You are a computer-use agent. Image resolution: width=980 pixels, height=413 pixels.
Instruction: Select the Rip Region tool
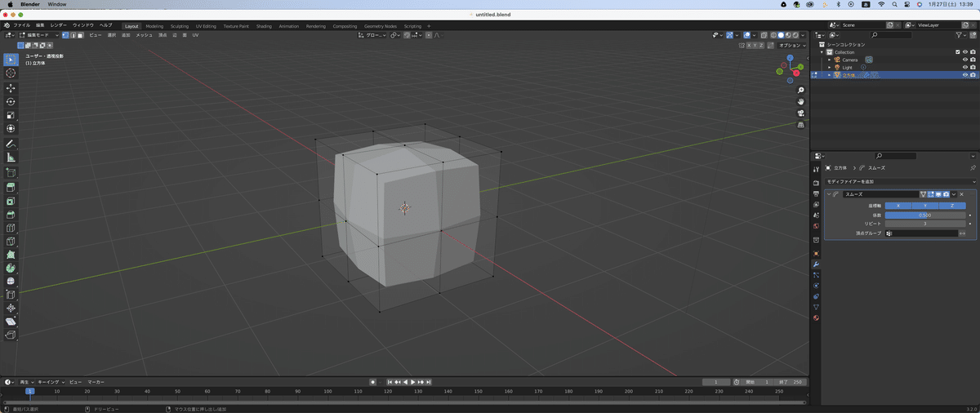pos(11,335)
